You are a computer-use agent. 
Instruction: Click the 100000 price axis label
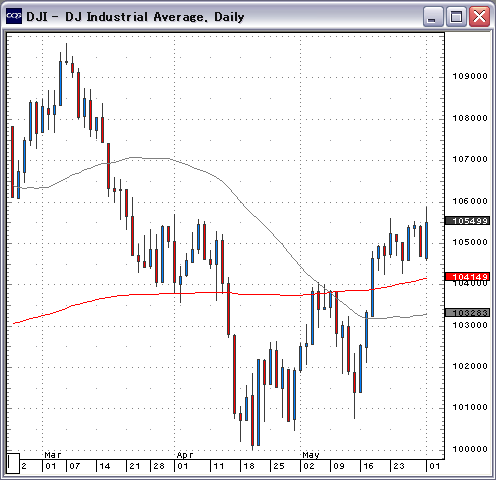coord(470,449)
